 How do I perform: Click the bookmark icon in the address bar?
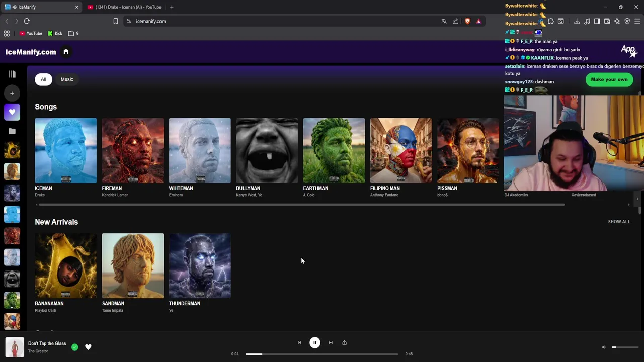(x=115, y=21)
